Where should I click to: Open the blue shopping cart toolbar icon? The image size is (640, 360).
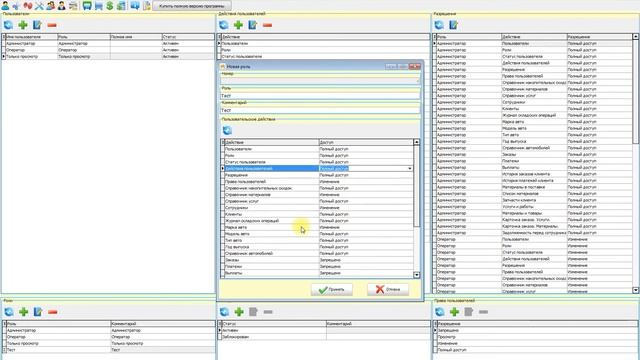(x=98, y=6)
